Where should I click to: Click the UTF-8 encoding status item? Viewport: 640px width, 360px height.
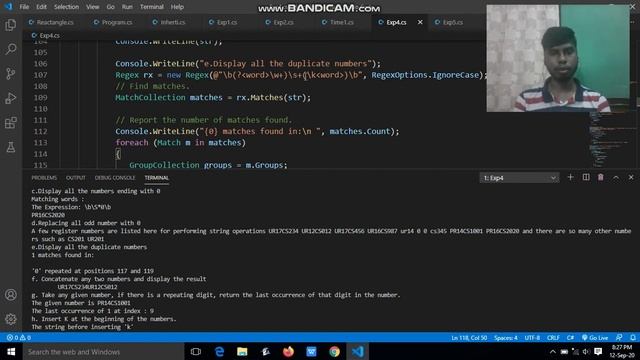pyautogui.click(x=532, y=338)
